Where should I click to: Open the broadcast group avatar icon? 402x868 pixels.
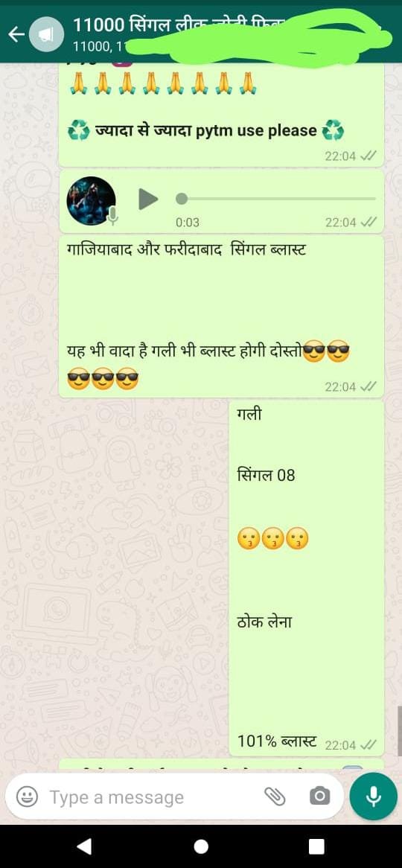(46, 34)
